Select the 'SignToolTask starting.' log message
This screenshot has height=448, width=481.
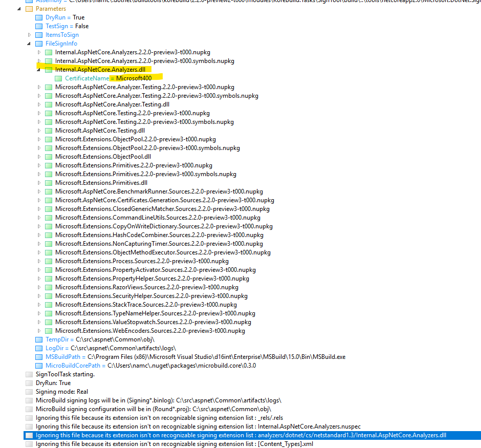point(64,374)
